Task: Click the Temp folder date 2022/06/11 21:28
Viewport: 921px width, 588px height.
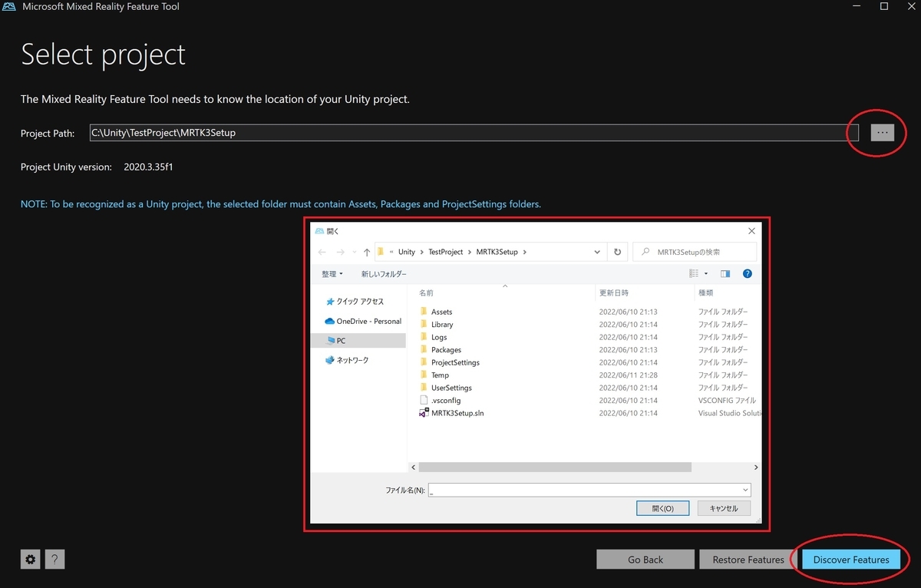Action: (x=628, y=375)
